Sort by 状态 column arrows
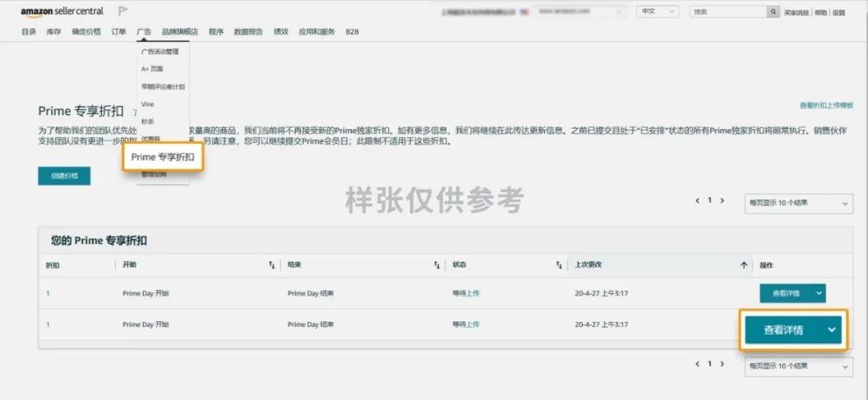 point(559,266)
